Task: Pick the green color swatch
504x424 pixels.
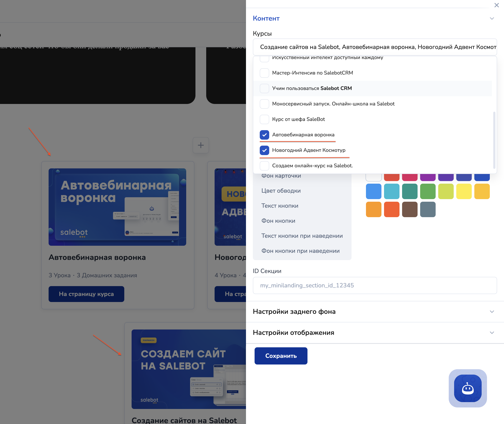Action: pos(427,191)
